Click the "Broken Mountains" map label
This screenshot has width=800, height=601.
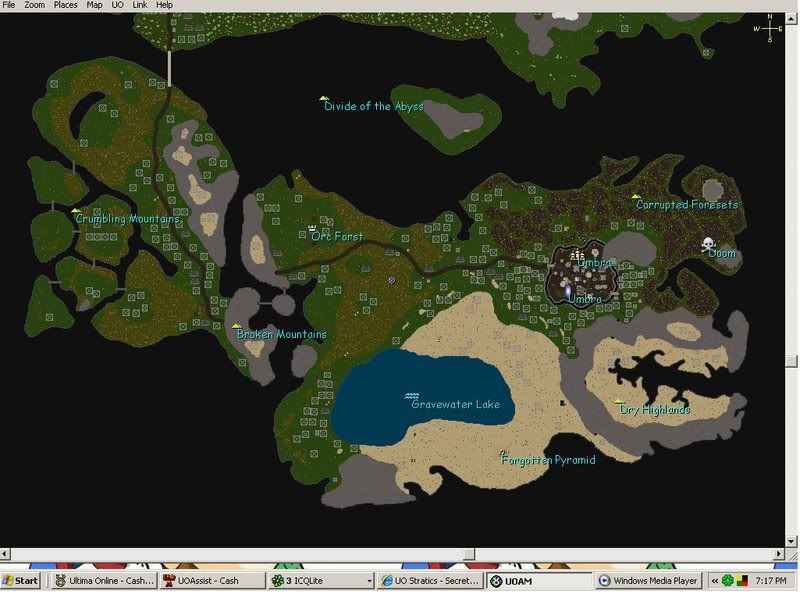(282, 334)
